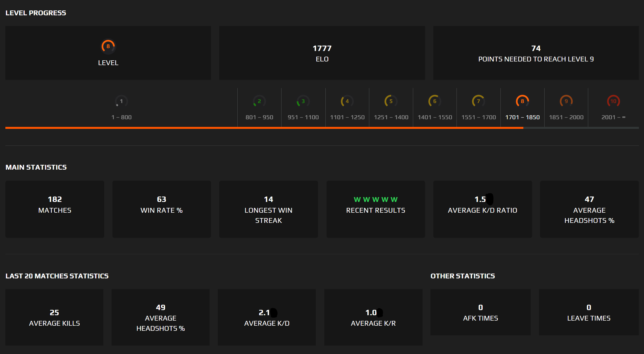644x354 pixels.
Task: Open the MATCHES stat card showing 182
Action: pyautogui.click(x=55, y=209)
